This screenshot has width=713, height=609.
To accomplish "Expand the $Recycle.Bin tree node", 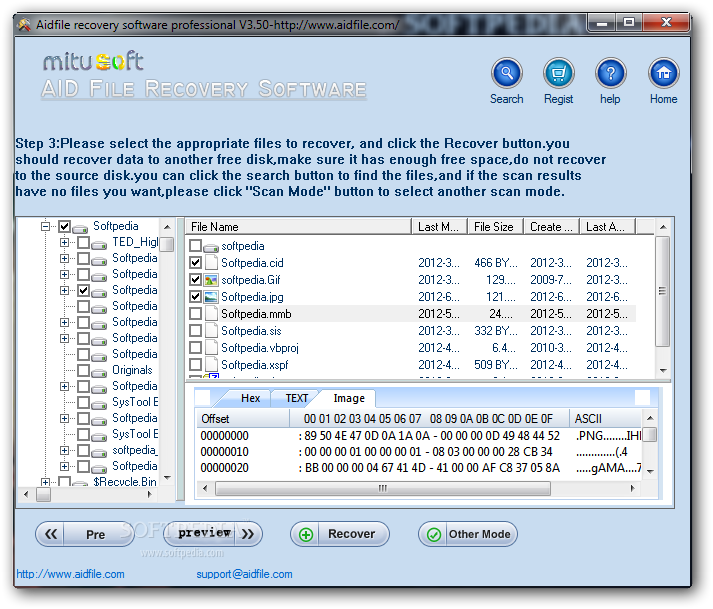I will [x=46, y=482].
